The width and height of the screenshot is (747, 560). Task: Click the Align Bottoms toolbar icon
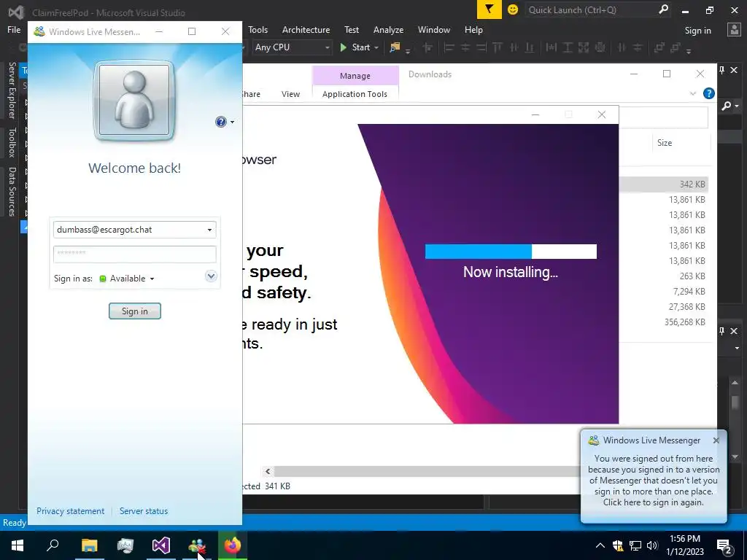click(x=530, y=47)
